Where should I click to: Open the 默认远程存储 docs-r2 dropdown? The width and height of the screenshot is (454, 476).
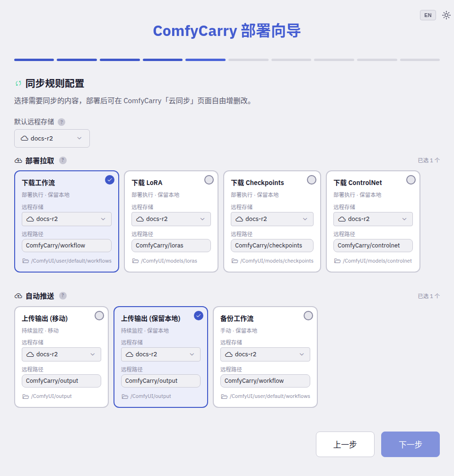coord(52,139)
